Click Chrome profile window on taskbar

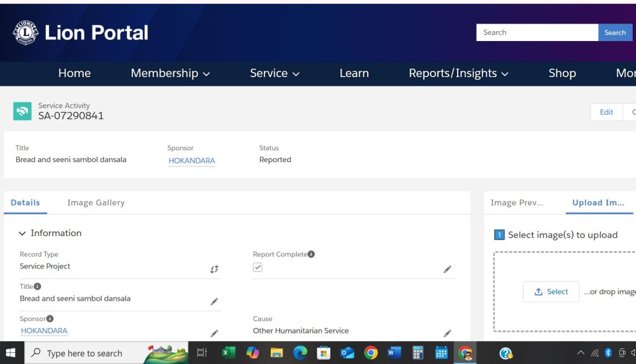465,353
